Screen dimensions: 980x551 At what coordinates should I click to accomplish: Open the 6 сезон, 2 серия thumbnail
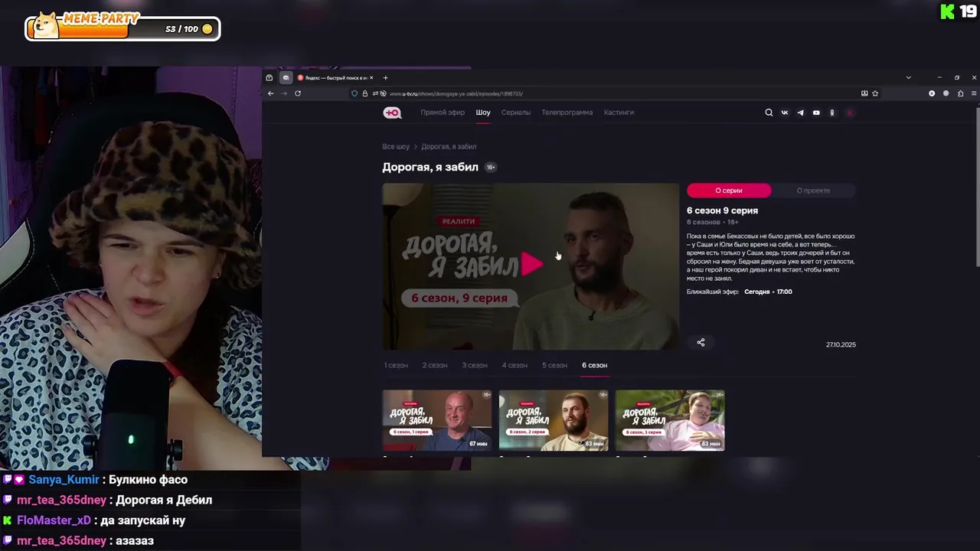[554, 420]
